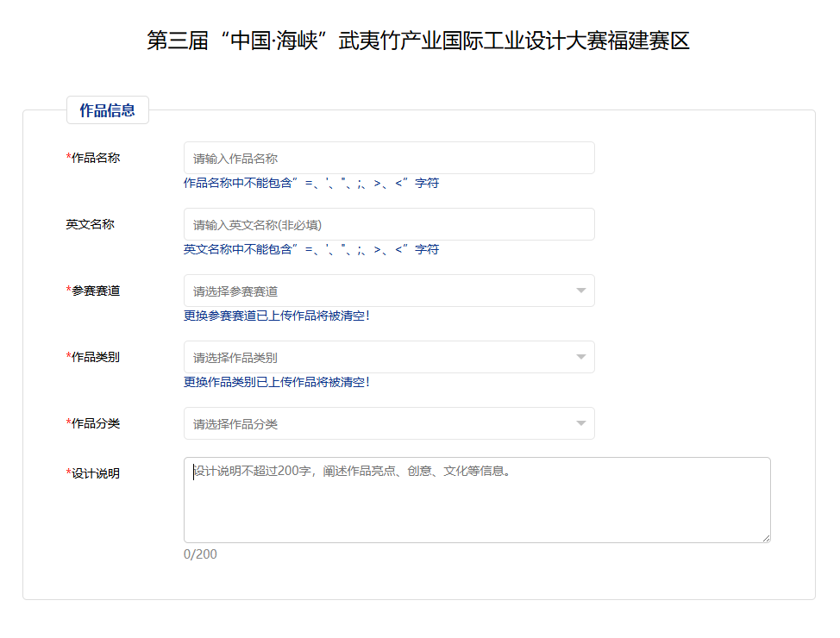Open the 作品类别 dropdown
The image size is (840, 638).
click(x=388, y=357)
